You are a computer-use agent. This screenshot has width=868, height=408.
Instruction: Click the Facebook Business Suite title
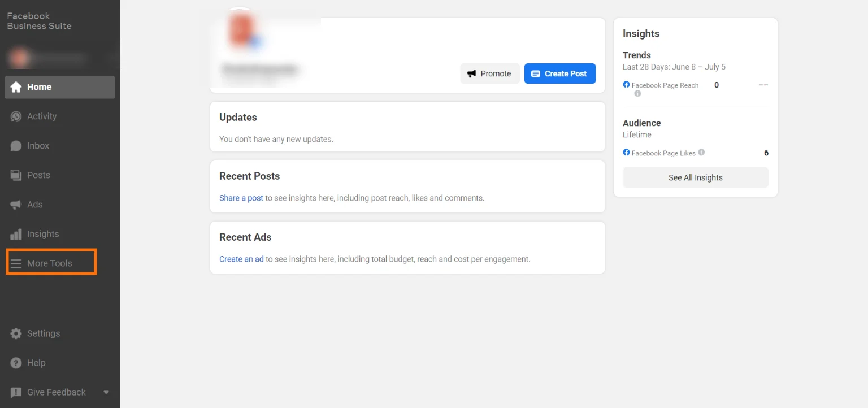(39, 21)
